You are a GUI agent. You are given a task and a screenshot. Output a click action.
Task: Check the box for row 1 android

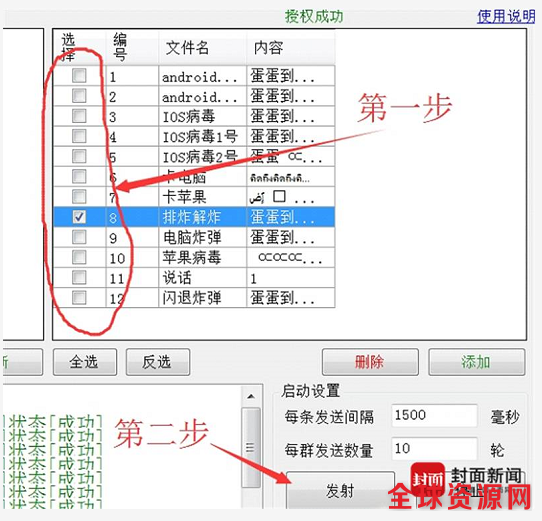pyautogui.click(x=79, y=75)
